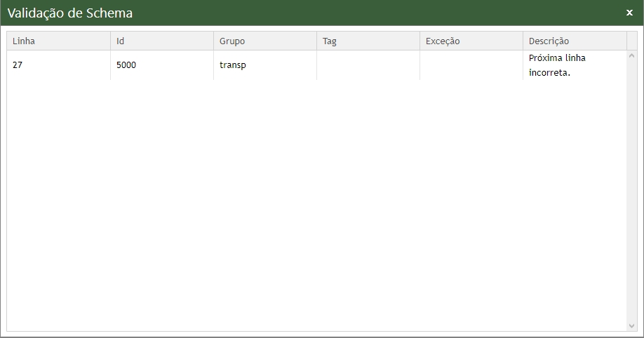Click the scrollbar up arrow
The image size is (644, 338).
click(x=631, y=55)
